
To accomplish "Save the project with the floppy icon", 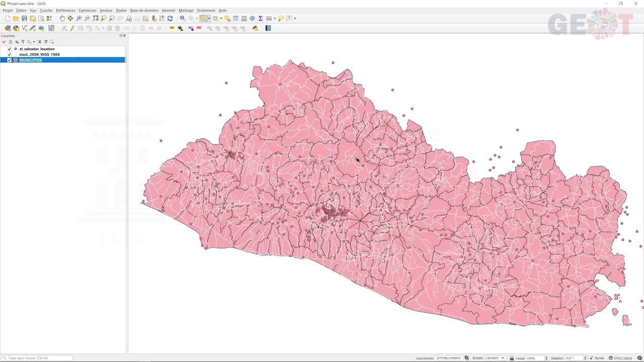I will coord(24,18).
